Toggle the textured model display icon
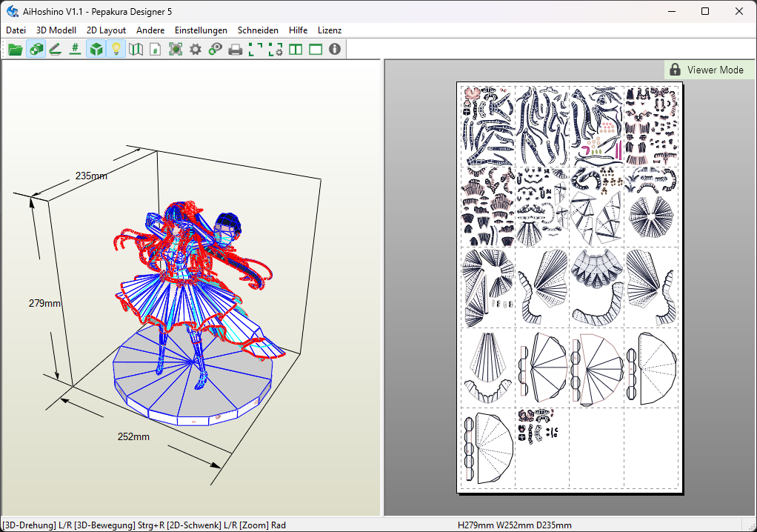 (35, 50)
